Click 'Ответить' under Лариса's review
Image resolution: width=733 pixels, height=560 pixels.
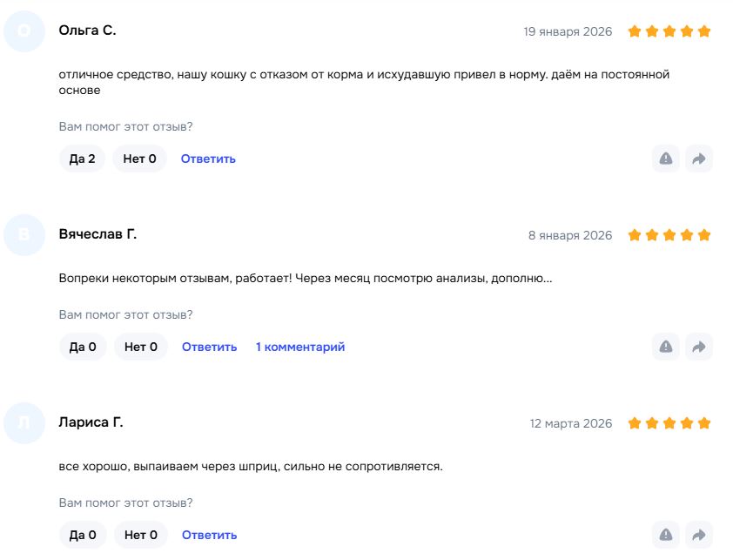[209, 535]
